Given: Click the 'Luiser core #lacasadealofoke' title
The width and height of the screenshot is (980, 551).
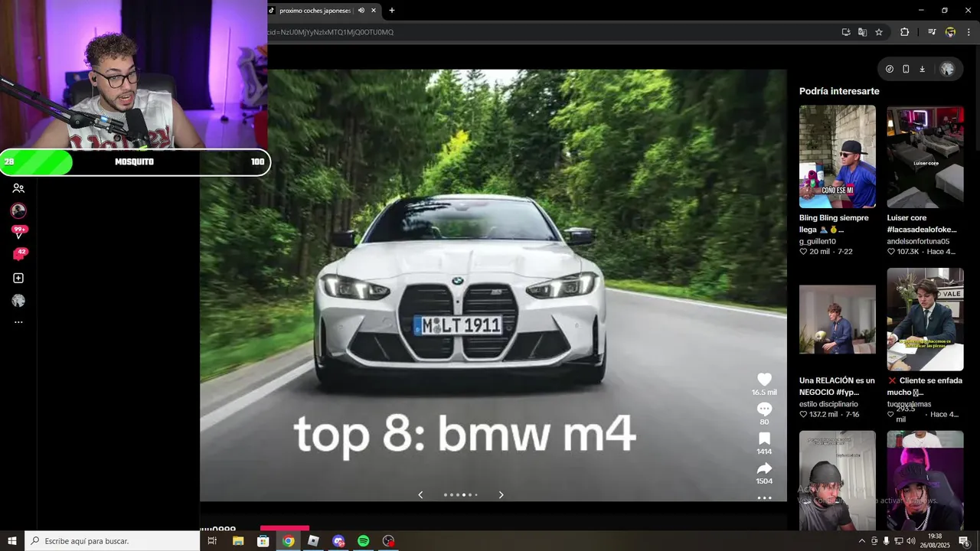Looking at the screenshot, I should coord(922,223).
